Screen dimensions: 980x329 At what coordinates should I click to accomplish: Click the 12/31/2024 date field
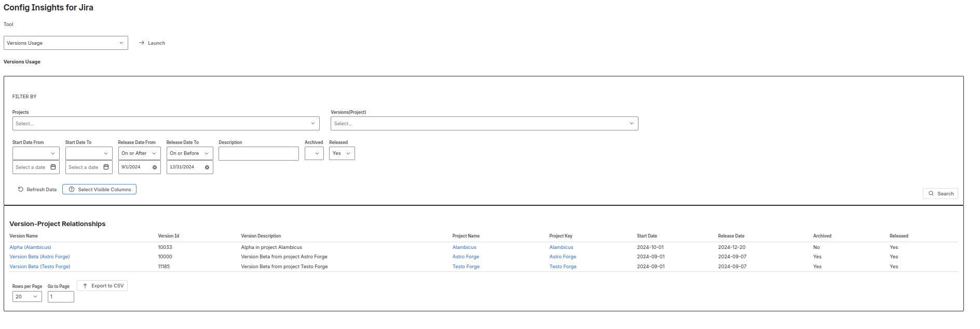tap(189, 167)
